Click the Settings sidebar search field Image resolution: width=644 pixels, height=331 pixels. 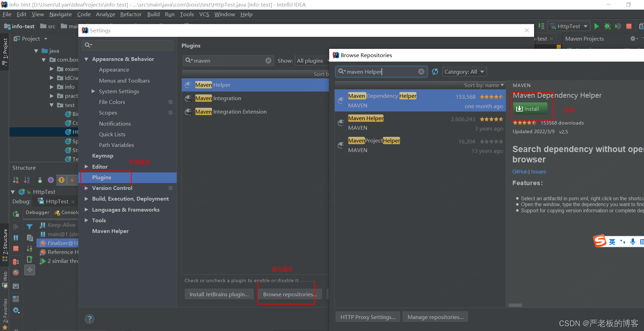tap(127, 45)
